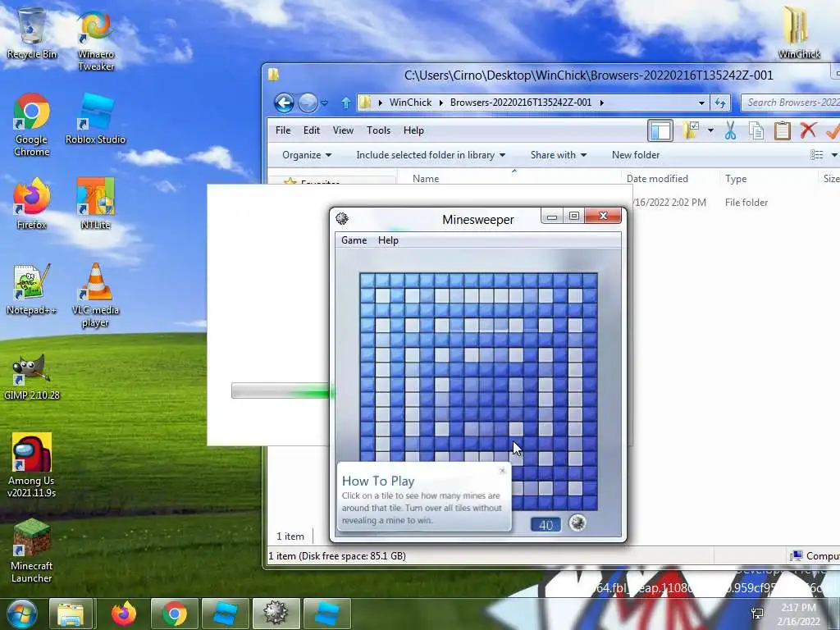Screen dimensions: 840x630
Task: Open dropdown arrow beside folder options icon
Action: 710,130
